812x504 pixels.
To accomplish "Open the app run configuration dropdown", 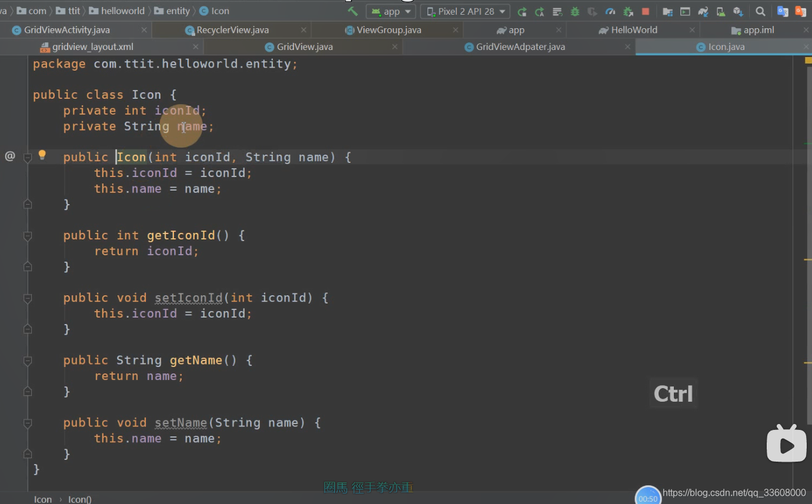I will (391, 11).
